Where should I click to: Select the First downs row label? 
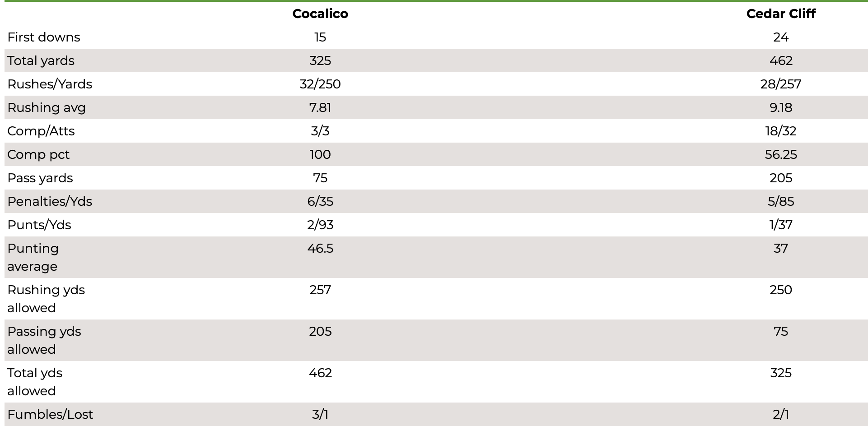click(x=44, y=37)
